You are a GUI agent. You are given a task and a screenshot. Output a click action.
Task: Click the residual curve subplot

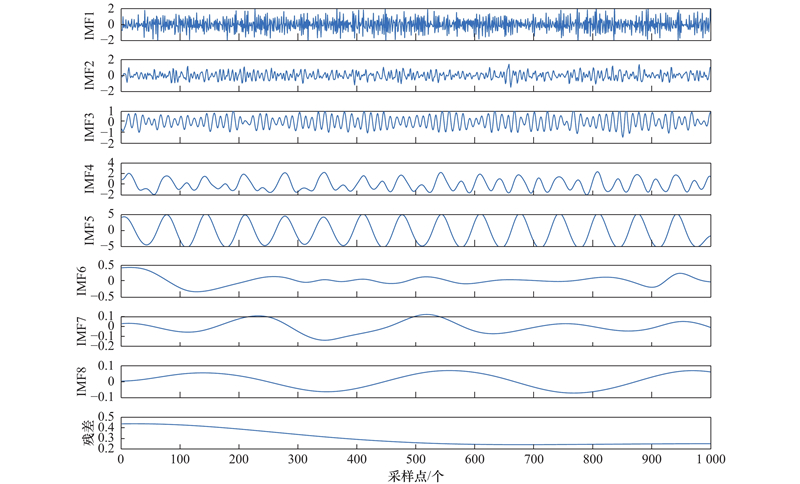[416, 434]
